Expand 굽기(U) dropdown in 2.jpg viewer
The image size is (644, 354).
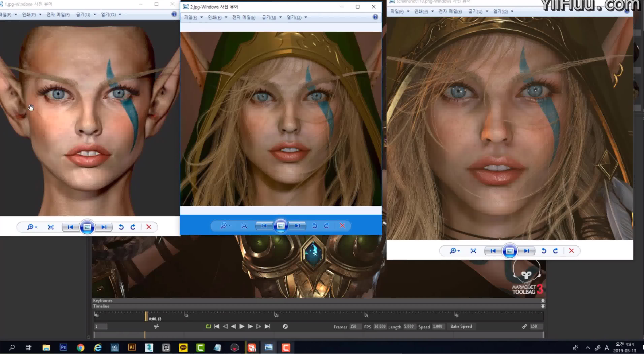[281, 17]
